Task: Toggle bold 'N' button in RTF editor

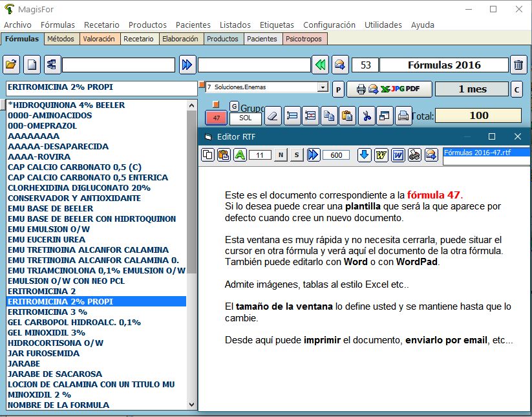Action: click(281, 155)
